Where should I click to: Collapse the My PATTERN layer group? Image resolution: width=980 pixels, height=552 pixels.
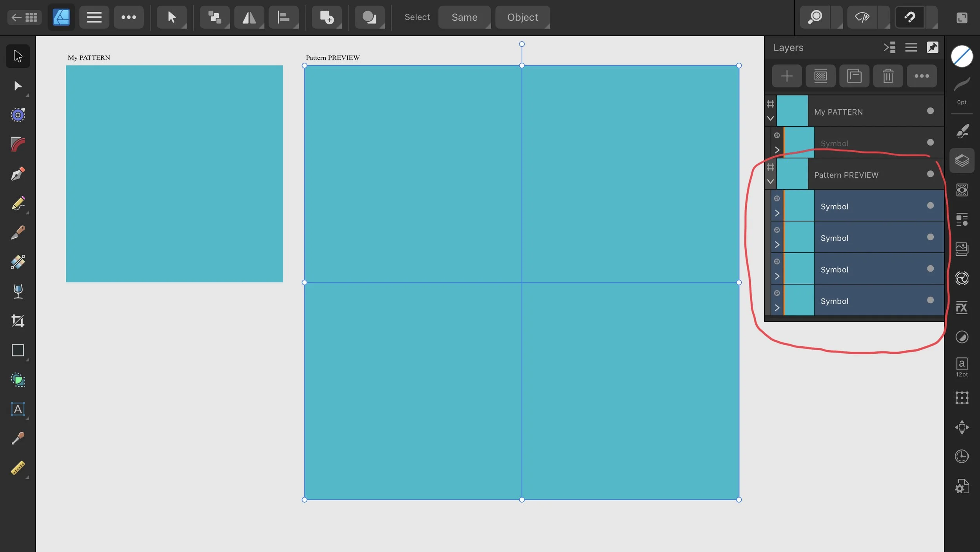pos(770,118)
